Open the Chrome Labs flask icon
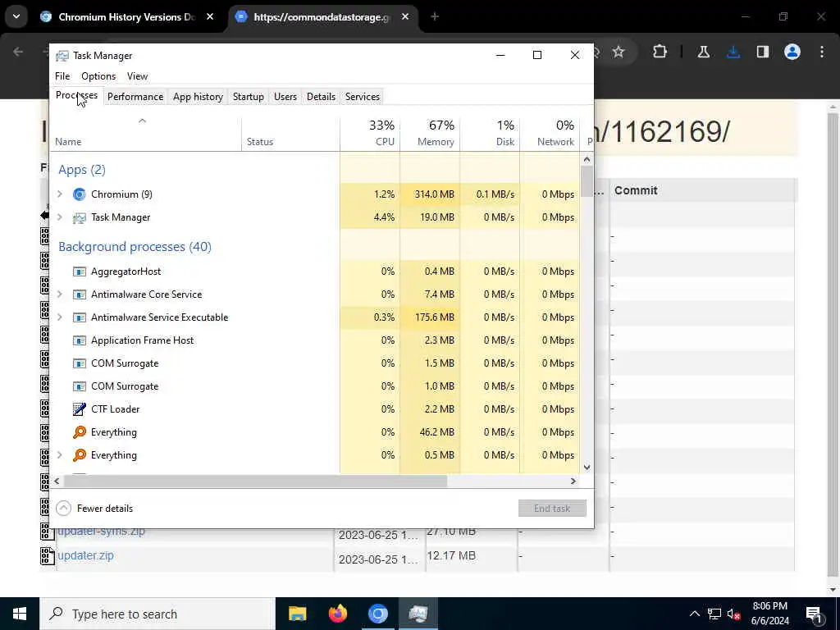 point(703,52)
